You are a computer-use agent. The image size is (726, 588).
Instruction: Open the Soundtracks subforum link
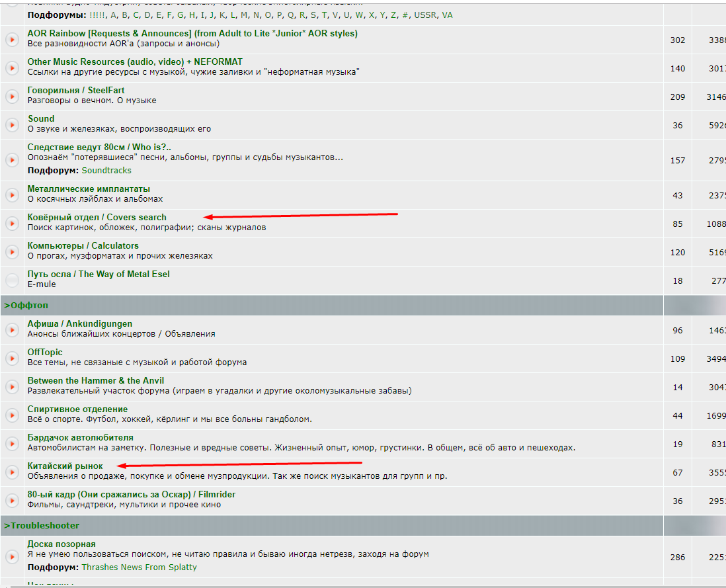(x=106, y=171)
